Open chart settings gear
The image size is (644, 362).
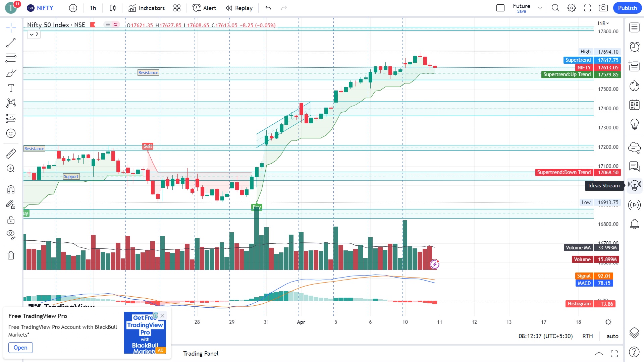coord(572,8)
